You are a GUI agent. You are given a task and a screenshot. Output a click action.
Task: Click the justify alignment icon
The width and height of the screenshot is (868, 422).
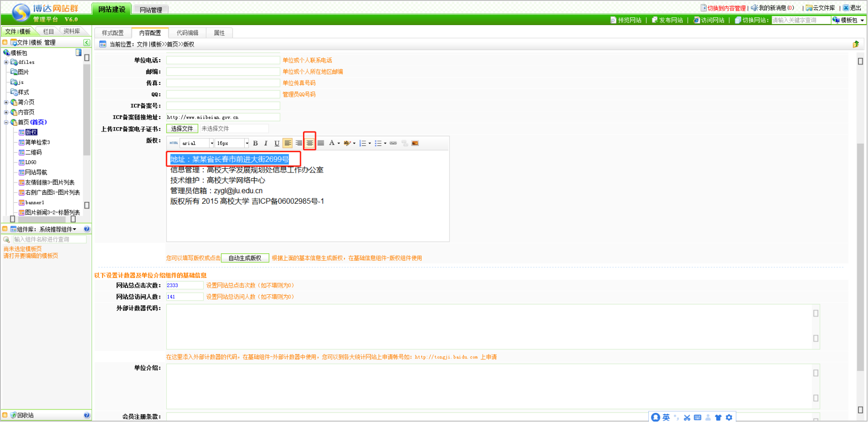point(321,143)
